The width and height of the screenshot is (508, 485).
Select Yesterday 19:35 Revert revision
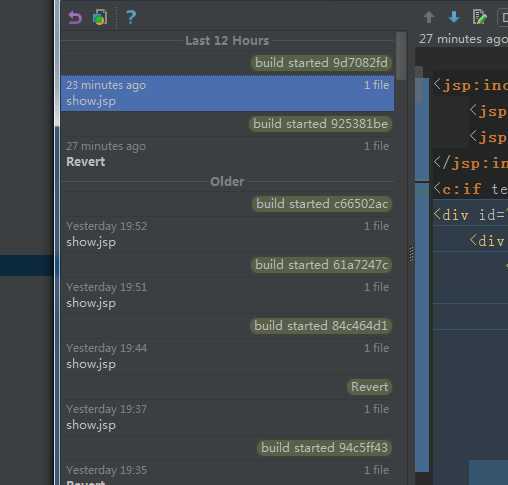pos(228,474)
